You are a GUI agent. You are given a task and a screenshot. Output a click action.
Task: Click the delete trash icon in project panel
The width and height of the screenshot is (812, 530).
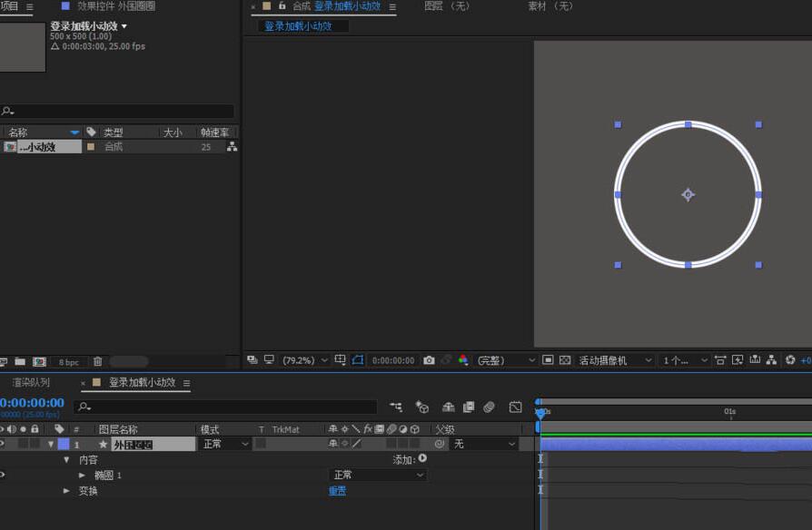click(x=97, y=361)
